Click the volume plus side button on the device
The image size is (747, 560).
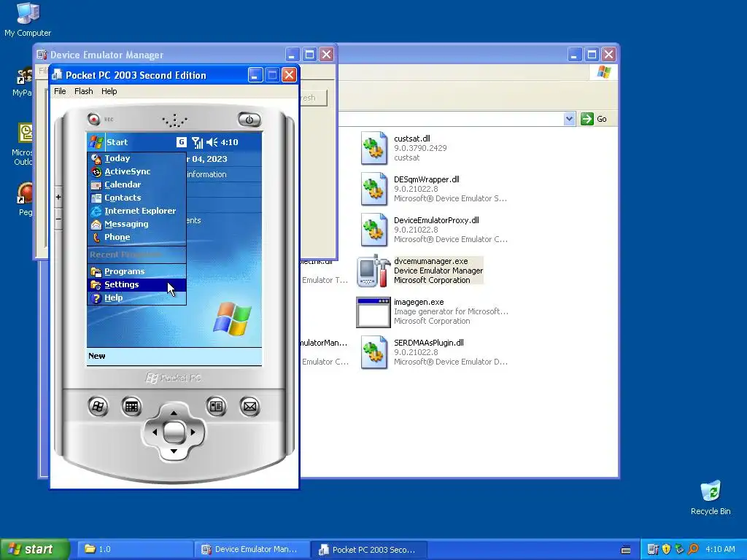click(58, 197)
